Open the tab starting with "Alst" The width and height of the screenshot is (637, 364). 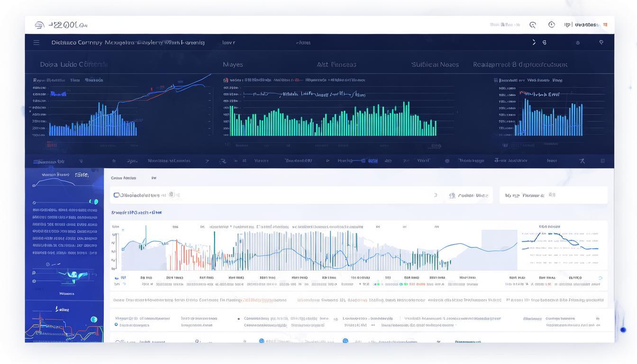(337, 64)
